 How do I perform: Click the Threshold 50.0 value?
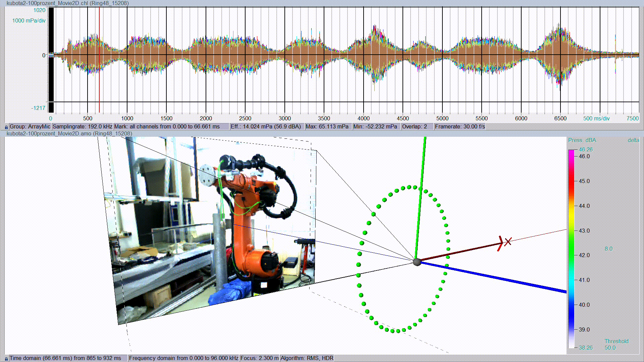(610, 348)
